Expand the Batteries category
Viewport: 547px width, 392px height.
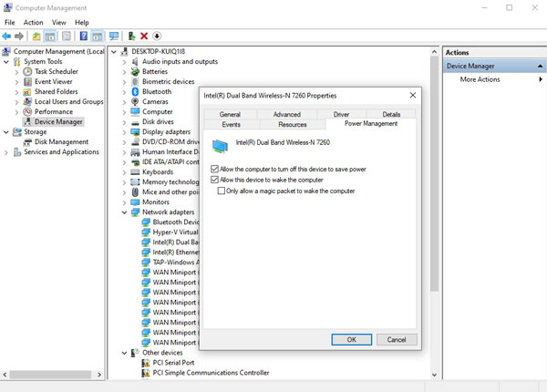[x=125, y=72]
